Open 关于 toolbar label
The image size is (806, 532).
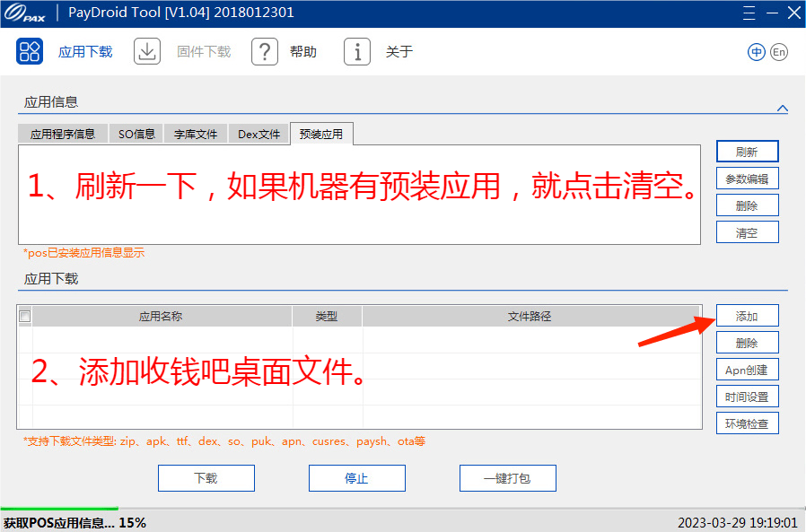click(x=399, y=52)
